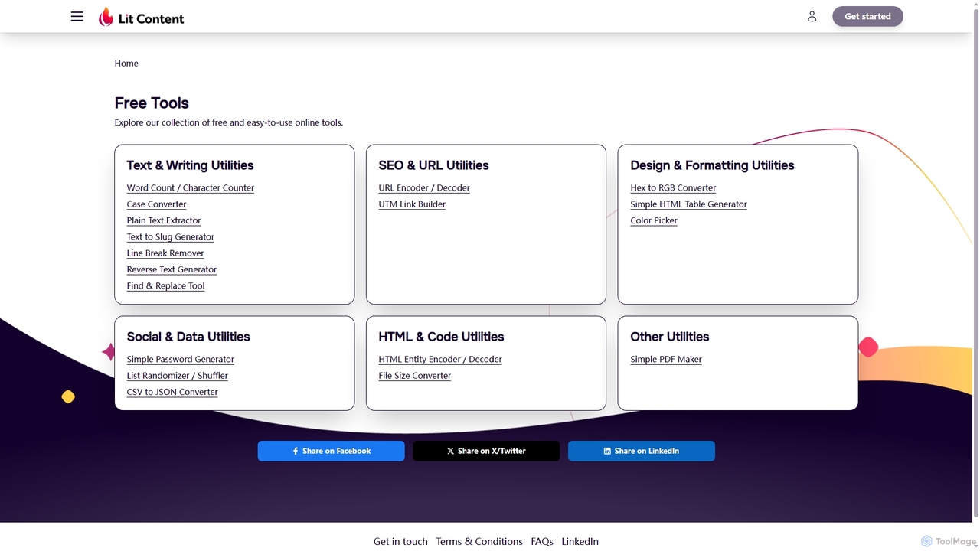Click the Free Tools page title
This screenshot has width=980, height=551.
click(152, 103)
